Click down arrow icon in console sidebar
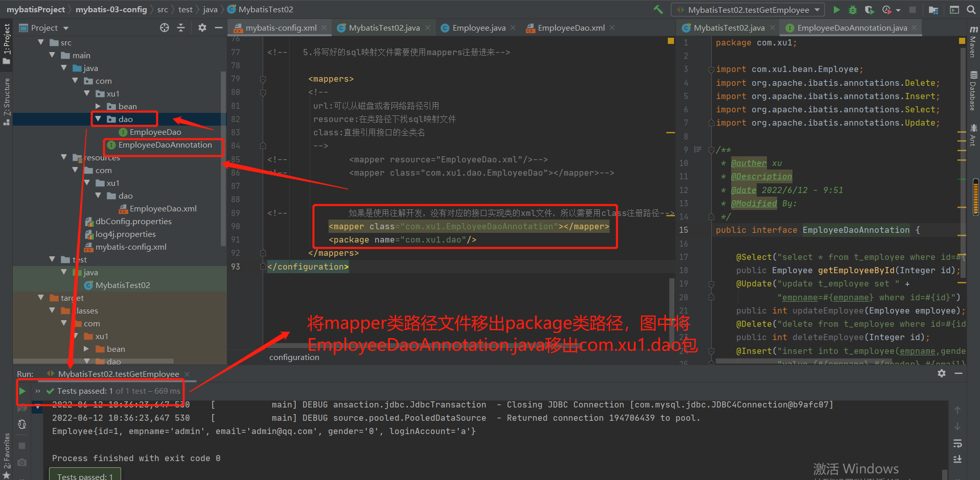Screen dimensions: 980x480 click(958, 426)
